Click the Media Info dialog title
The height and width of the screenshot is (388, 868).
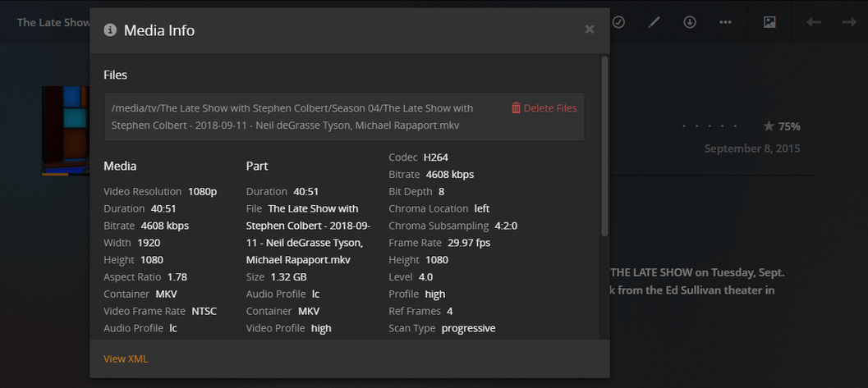pyautogui.click(x=159, y=30)
